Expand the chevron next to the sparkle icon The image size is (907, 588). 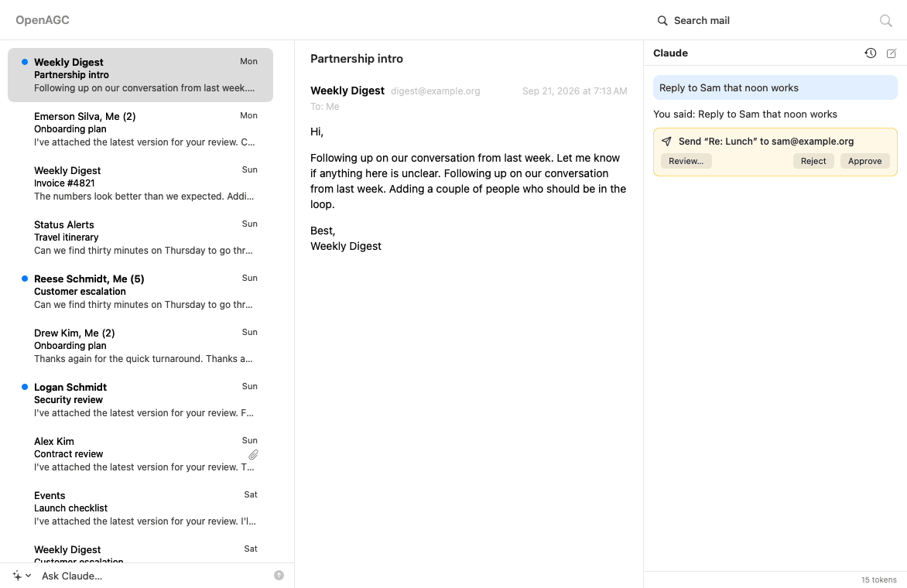[29, 576]
